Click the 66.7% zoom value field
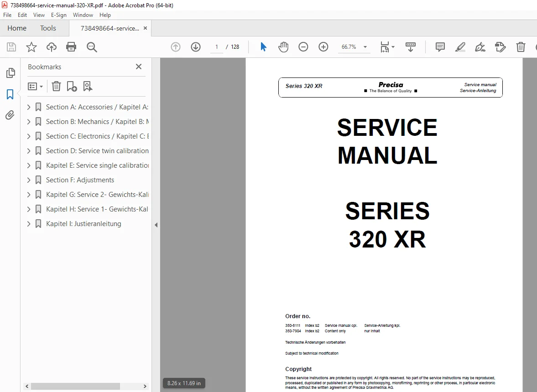This screenshot has height=392, width=537. pos(349,47)
